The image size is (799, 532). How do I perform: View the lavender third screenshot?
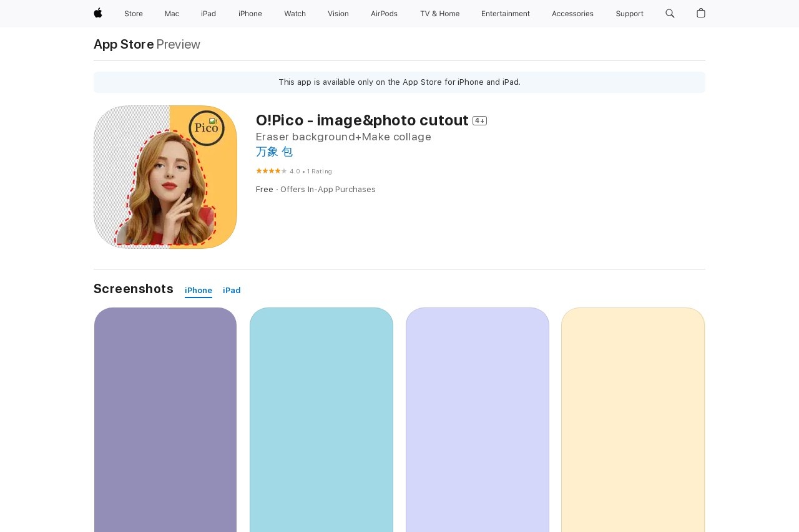478,420
